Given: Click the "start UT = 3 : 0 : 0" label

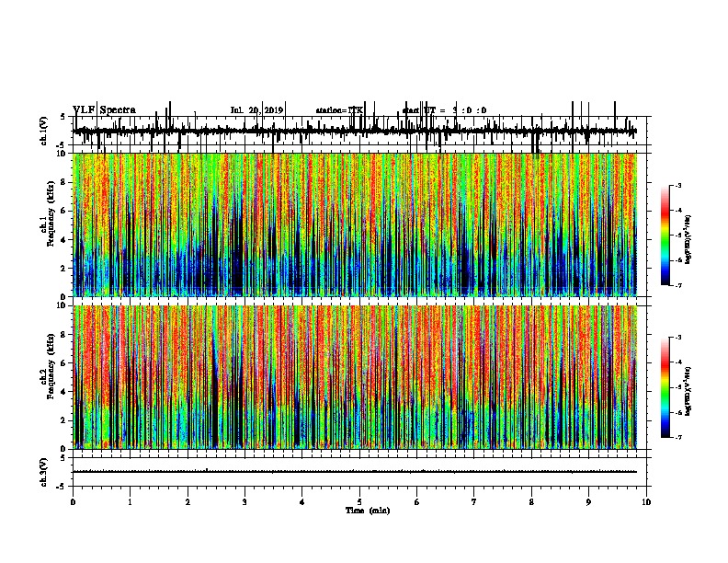Looking at the screenshot, I should click(444, 110).
